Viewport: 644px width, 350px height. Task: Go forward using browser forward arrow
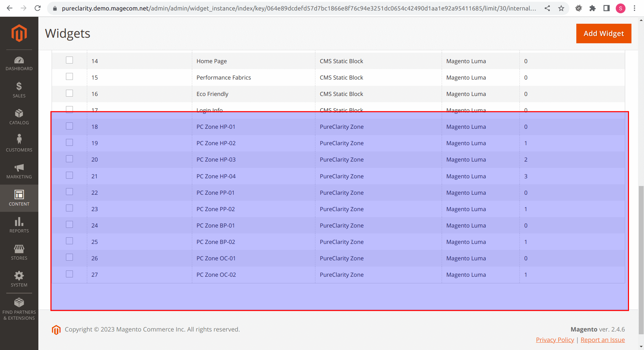(x=23, y=8)
